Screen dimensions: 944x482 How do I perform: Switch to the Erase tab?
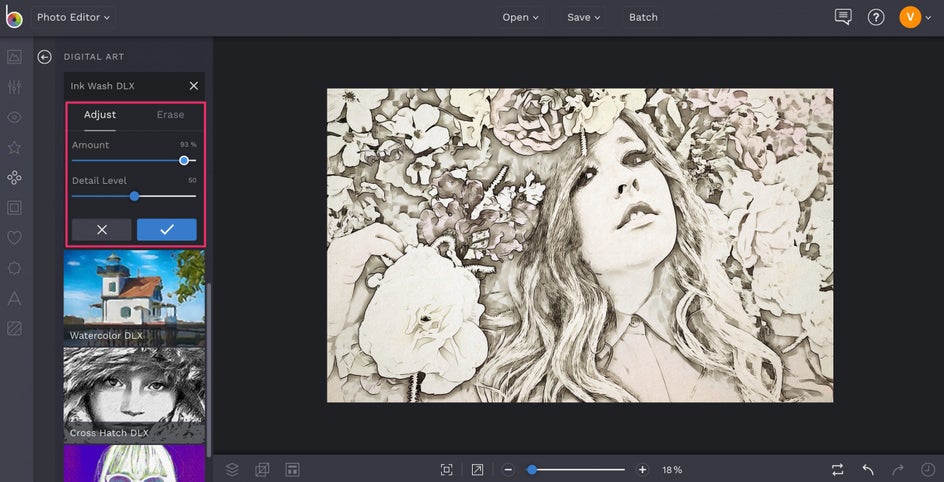(x=170, y=115)
